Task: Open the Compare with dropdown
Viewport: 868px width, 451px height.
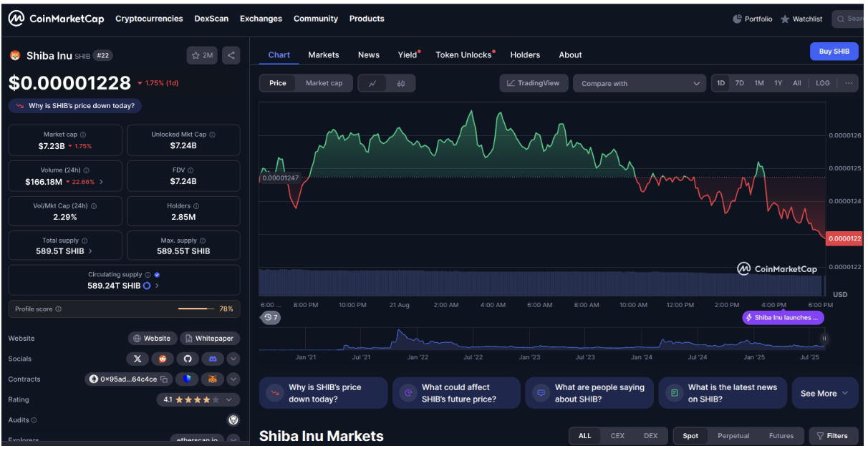Action: coord(640,84)
